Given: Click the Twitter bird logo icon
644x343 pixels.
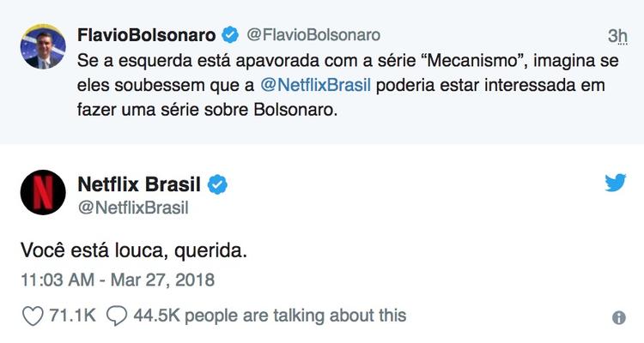Looking at the screenshot, I should tap(615, 183).
